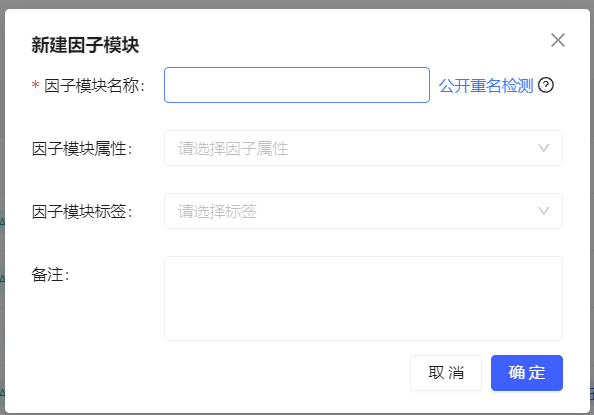Click the red required asterisk marker
Image resolution: width=594 pixels, height=415 pixels.
coord(35,85)
